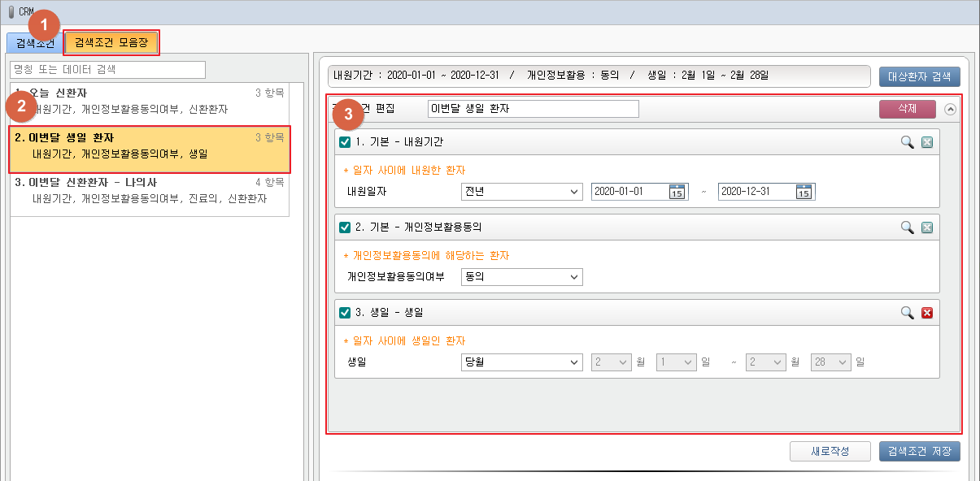The height and width of the screenshot is (481, 980).
Task: Remove the 내원기간 condition with its X icon
Action: point(926,142)
